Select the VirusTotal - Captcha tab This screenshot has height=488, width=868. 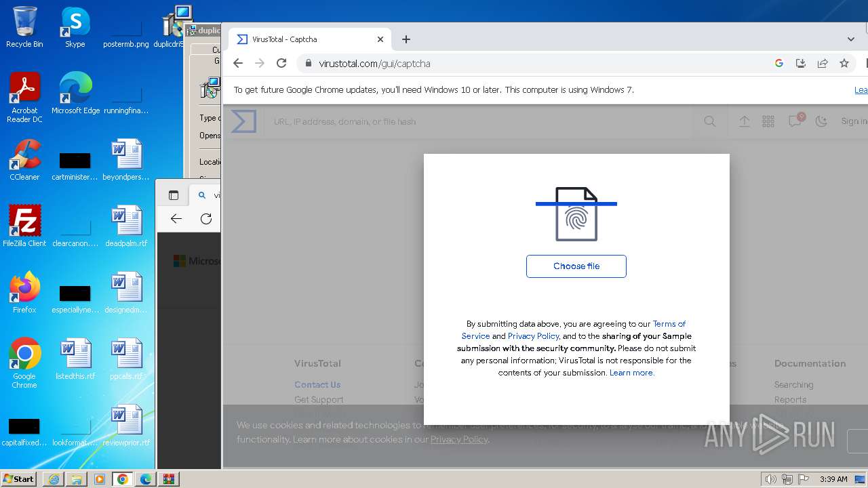[309, 39]
